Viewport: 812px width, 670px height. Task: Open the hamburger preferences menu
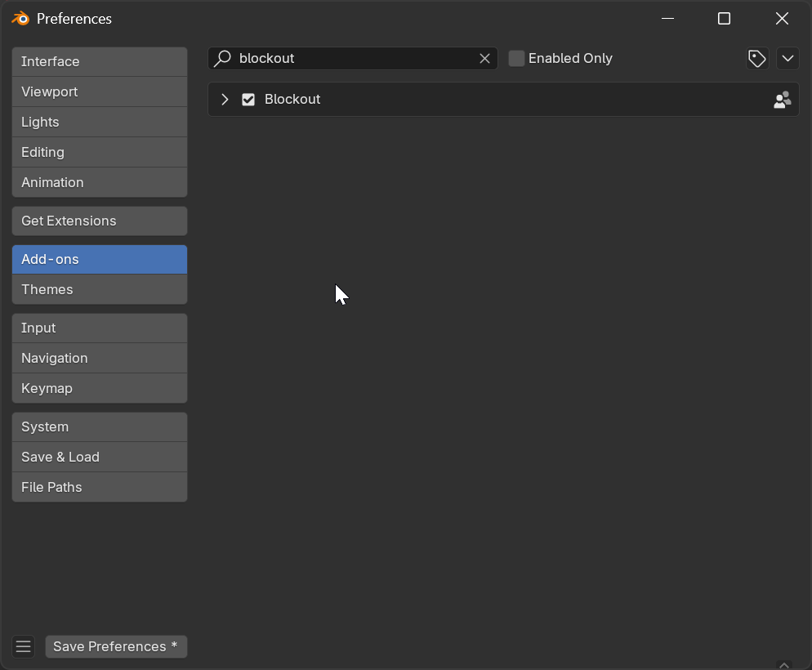(24, 646)
